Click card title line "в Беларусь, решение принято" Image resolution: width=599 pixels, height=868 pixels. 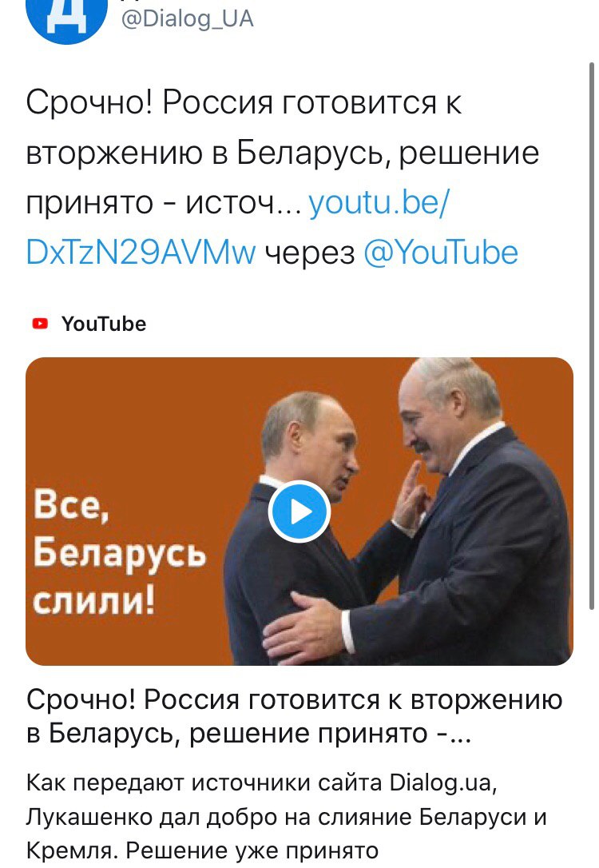click(x=249, y=734)
